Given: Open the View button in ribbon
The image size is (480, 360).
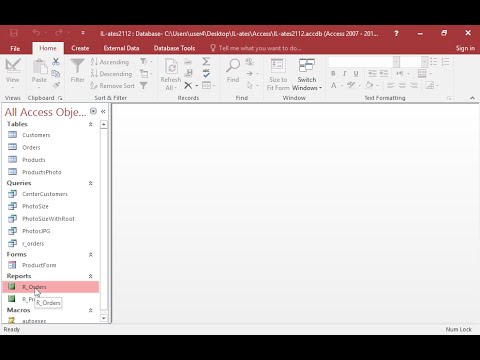Looking at the screenshot, I should pyautogui.click(x=13, y=74).
